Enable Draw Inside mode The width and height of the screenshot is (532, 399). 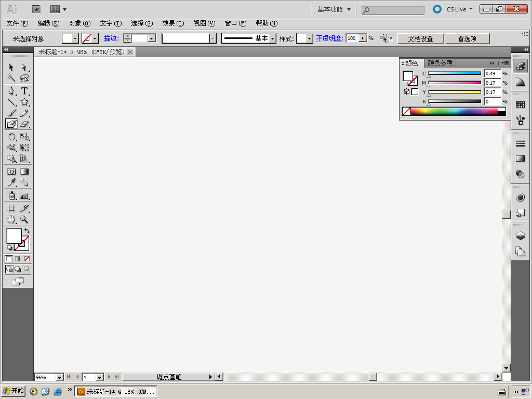coord(26,269)
